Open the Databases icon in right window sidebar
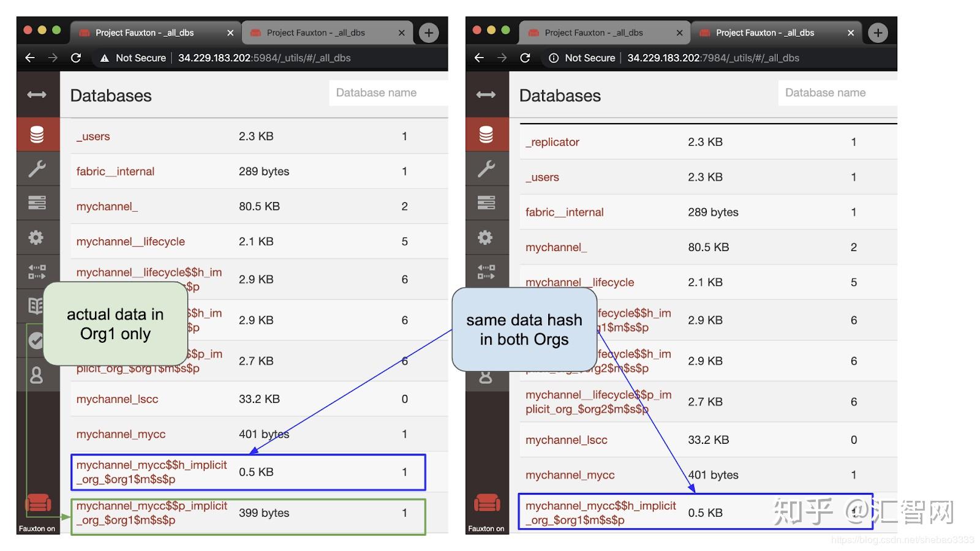Image resolution: width=980 pixels, height=551 pixels. [x=486, y=134]
